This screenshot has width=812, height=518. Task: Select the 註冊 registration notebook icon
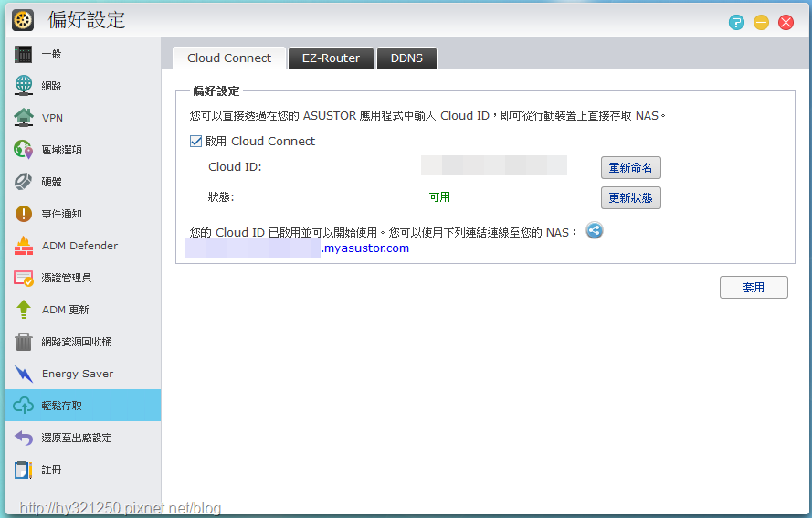(x=24, y=470)
